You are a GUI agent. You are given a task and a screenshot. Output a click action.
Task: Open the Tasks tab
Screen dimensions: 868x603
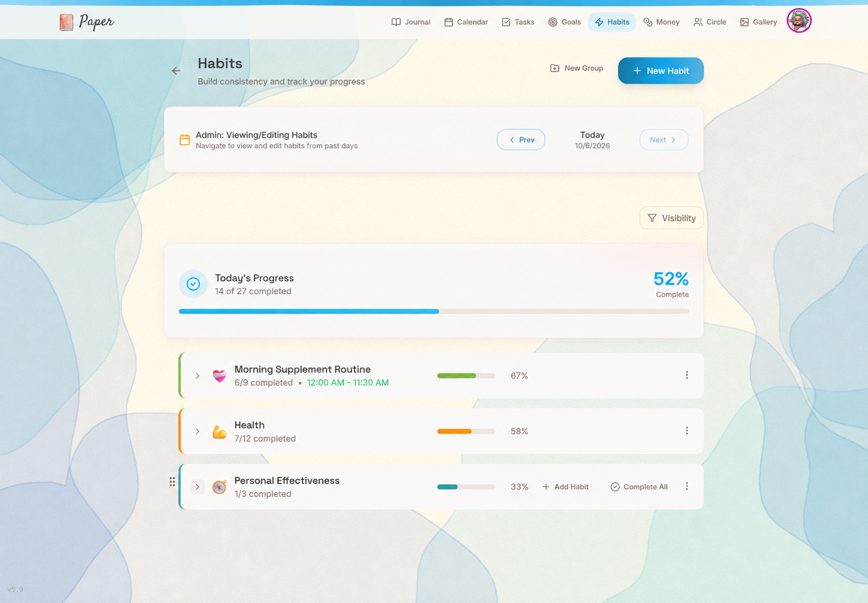coord(518,22)
